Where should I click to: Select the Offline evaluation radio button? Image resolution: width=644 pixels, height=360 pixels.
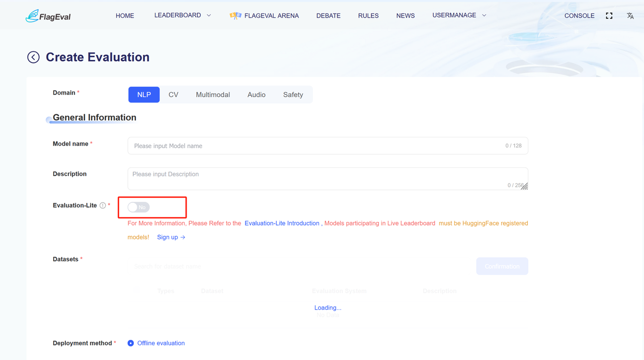tap(131, 343)
